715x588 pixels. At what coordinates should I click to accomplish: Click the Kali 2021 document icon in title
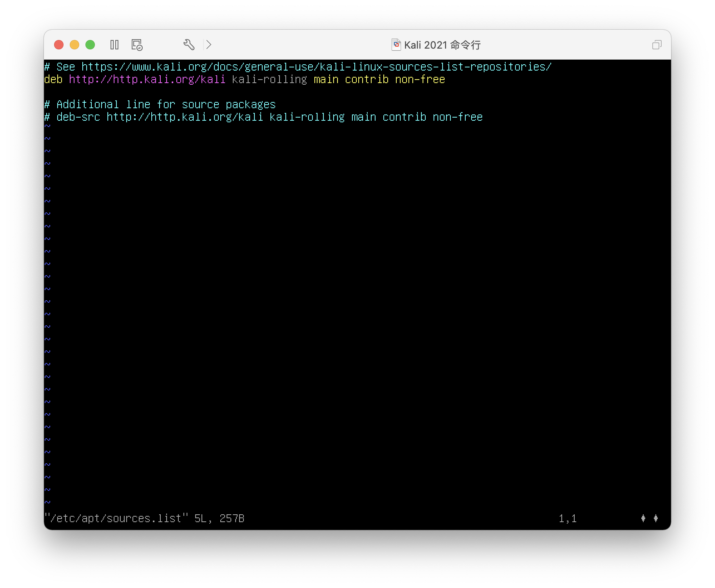coord(396,45)
